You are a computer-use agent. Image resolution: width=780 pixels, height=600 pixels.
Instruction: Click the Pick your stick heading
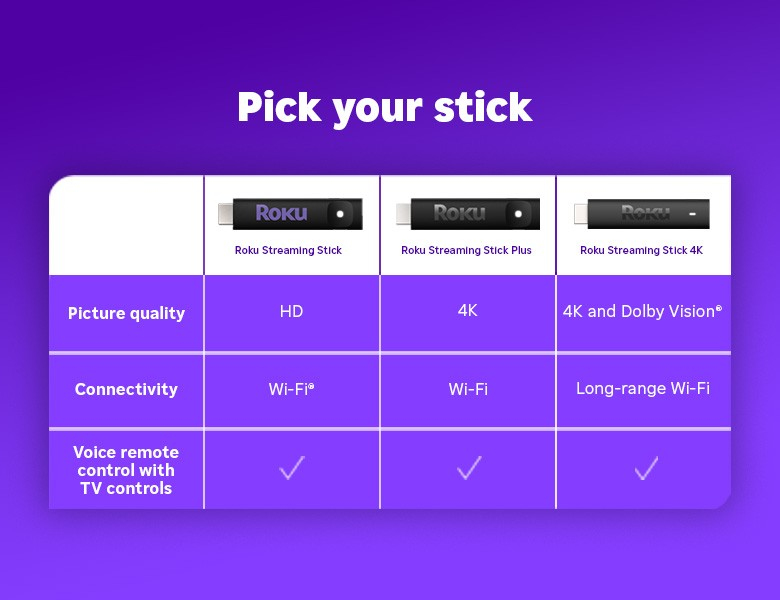pyautogui.click(x=384, y=107)
